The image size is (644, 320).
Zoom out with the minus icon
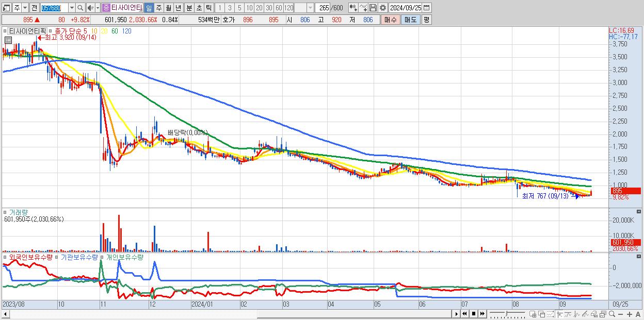620,314
